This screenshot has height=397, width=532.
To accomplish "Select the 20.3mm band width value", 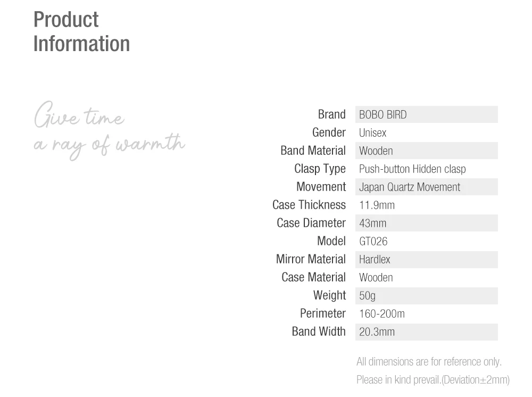I will [377, 332].
